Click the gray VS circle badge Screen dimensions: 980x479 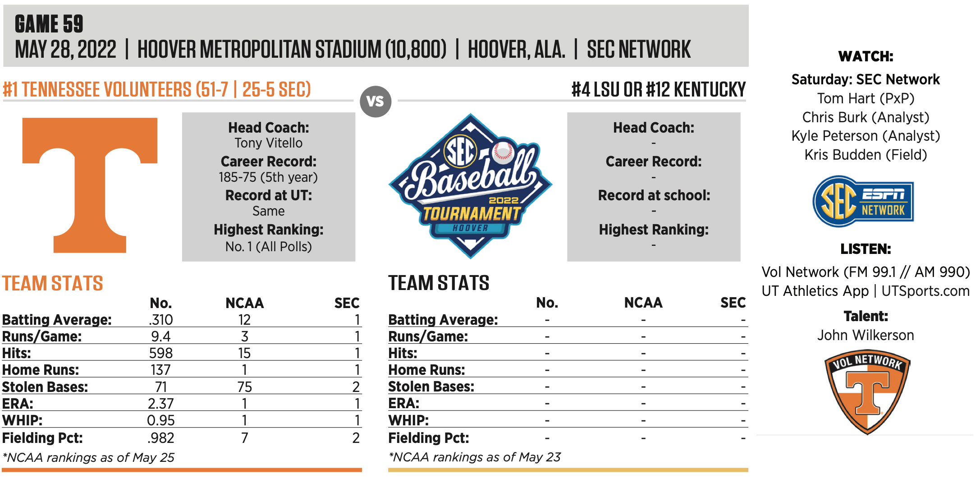point(376,101)
